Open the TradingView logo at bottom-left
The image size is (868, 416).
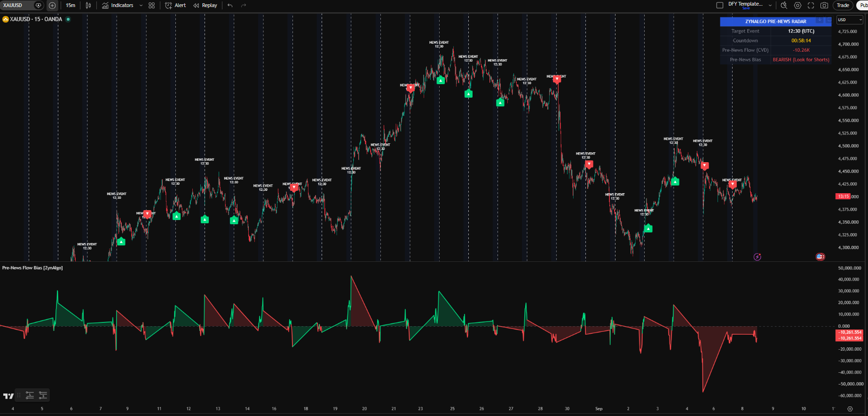click(x=8, y=396)
